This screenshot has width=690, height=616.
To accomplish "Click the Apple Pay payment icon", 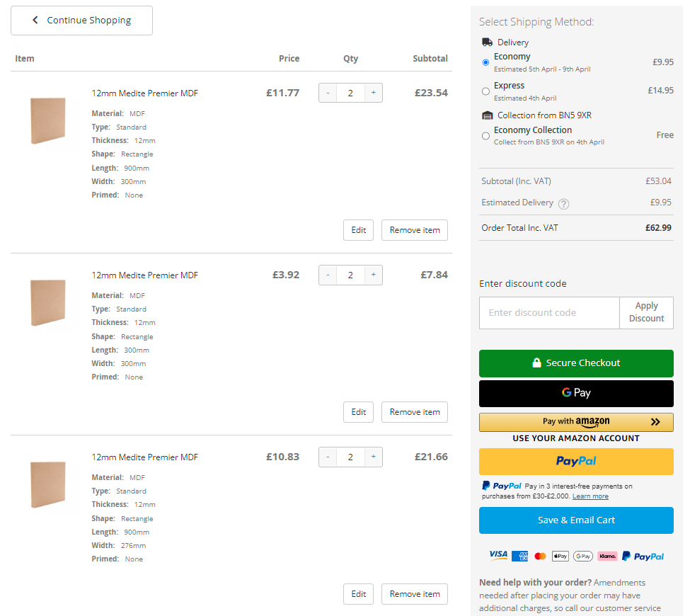I will (x=560, y=556).
